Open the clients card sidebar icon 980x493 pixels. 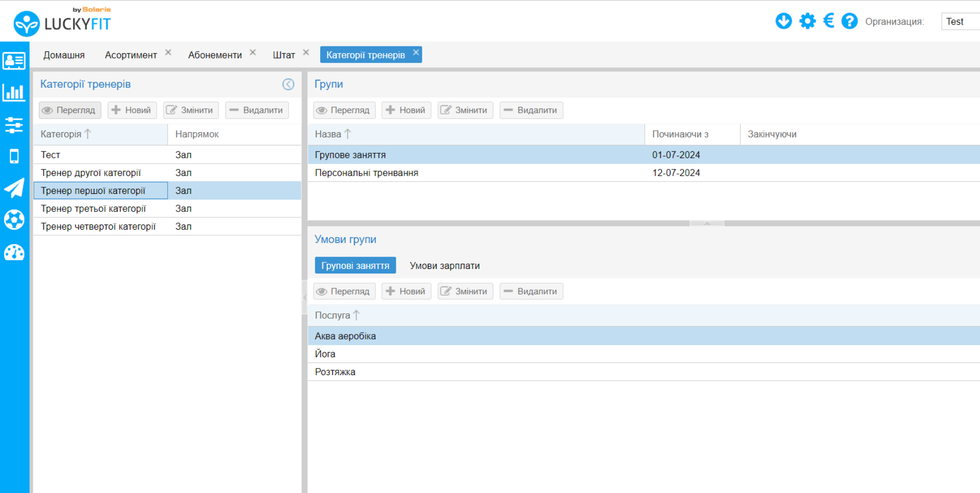pyautogui.click(x=14, y=61)
